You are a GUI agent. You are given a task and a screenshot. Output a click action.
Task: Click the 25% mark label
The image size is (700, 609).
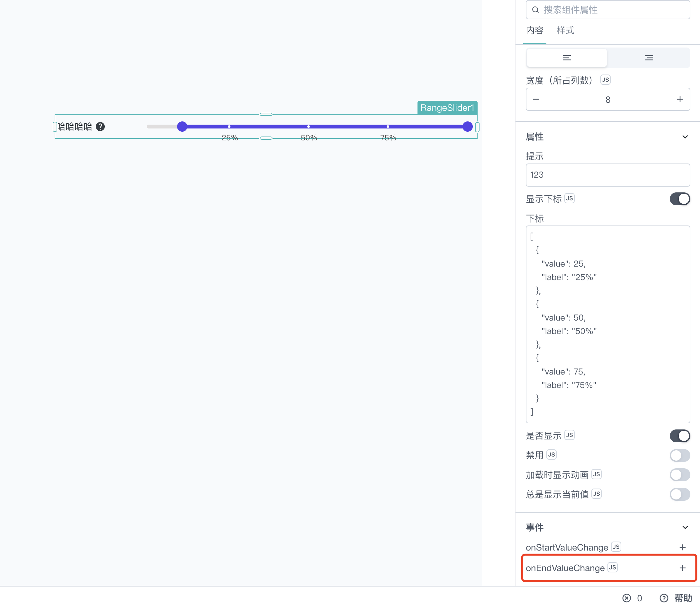pos(229,138)
